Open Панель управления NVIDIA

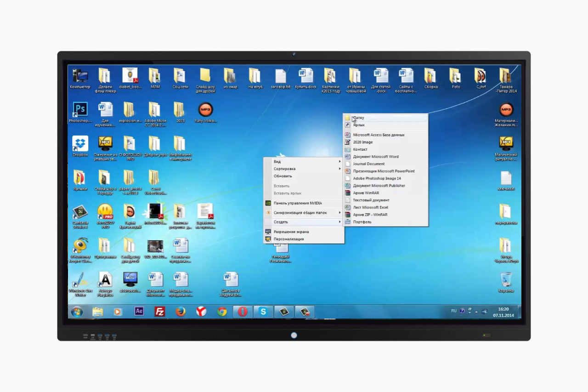point(304,203)
